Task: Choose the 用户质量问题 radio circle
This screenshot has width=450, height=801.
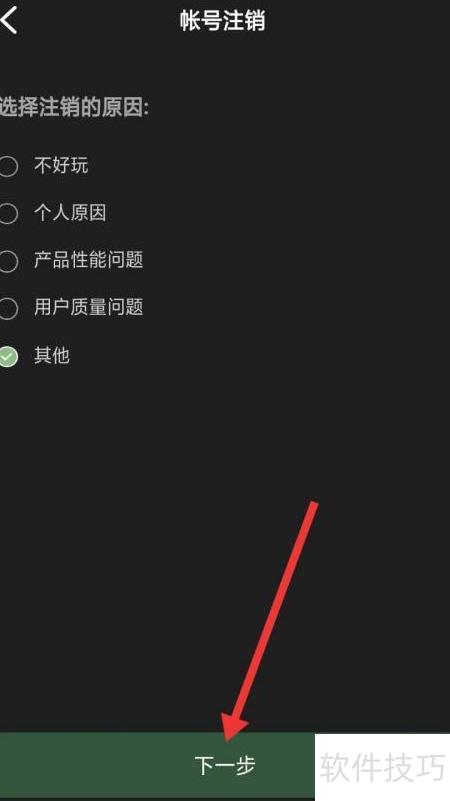Action: click(x=8, y=309)
